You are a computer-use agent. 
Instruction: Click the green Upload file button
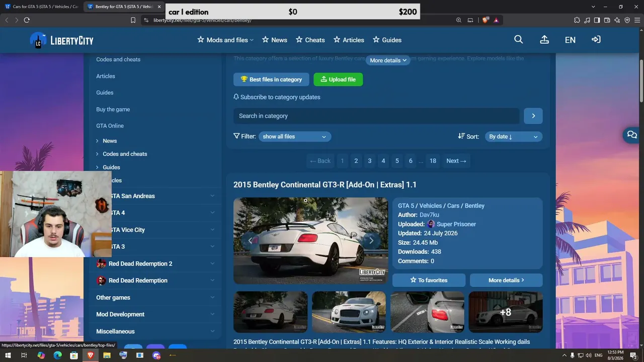coord(338,79)
